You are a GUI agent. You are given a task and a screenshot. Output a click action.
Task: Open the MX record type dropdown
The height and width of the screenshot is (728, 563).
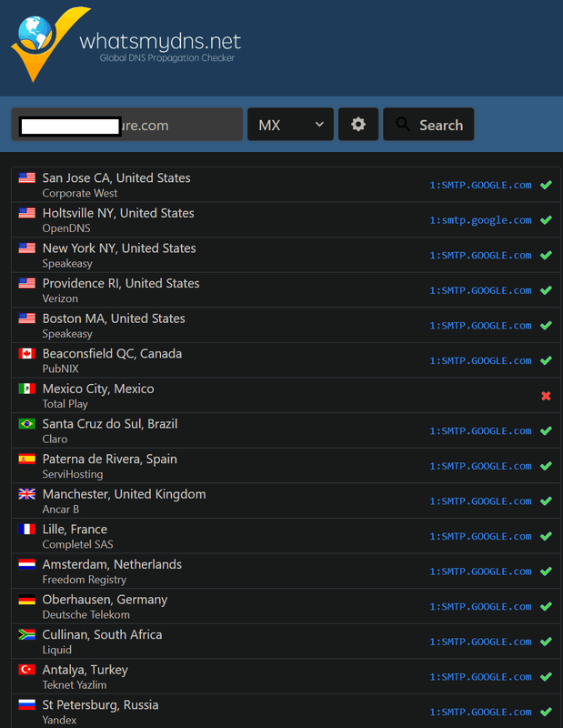pyautogui.click(x=290, y=125)
